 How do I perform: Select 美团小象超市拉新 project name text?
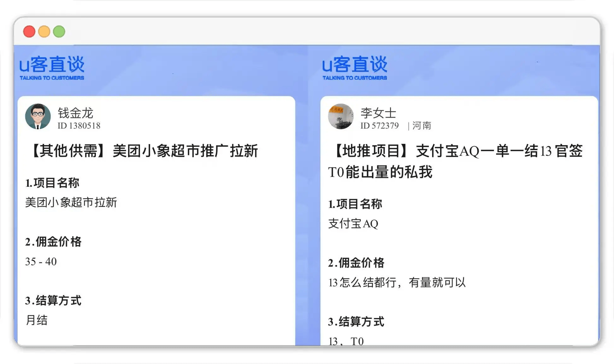pos(71,203)
